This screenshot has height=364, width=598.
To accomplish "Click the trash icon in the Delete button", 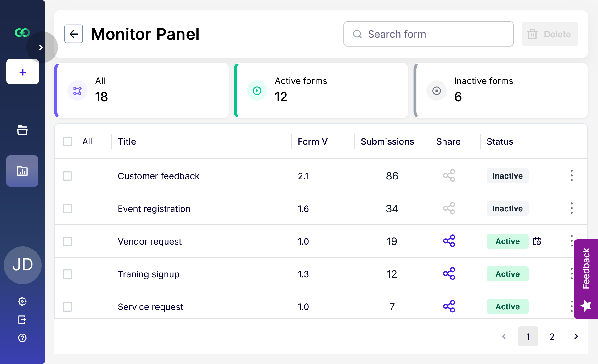I will [x=532, y=34].
